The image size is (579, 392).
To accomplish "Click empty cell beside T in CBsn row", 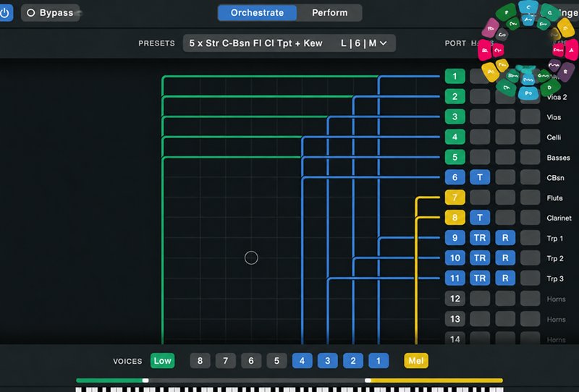I will click(x=505, y=177).
